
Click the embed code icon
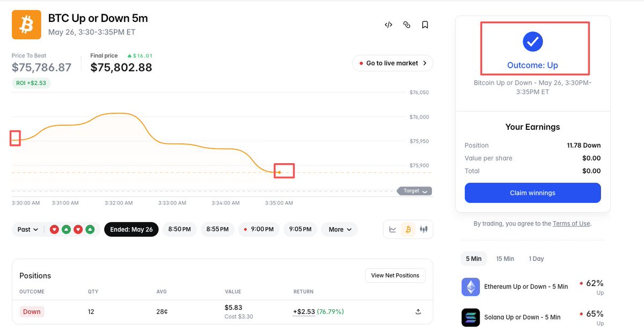point(389,25)
